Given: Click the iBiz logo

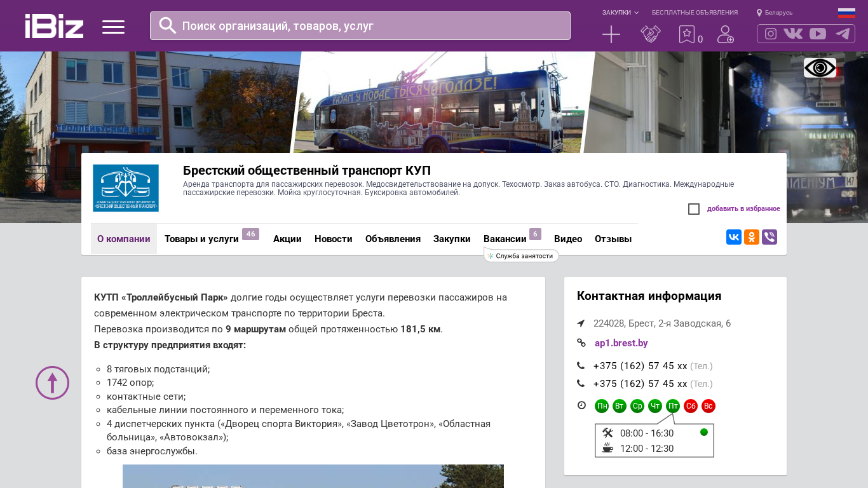Looking at the screenshot, I should pyautogui.click(x=54, y=26).
